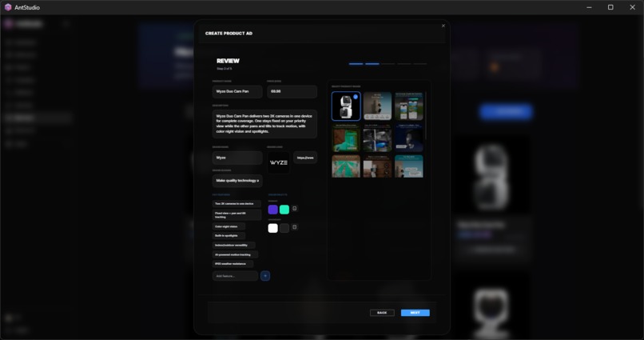The height and width of the screenshot is (340, 644).
Task: Click the second step progress bar segment
Action: [x=372, y=64]
